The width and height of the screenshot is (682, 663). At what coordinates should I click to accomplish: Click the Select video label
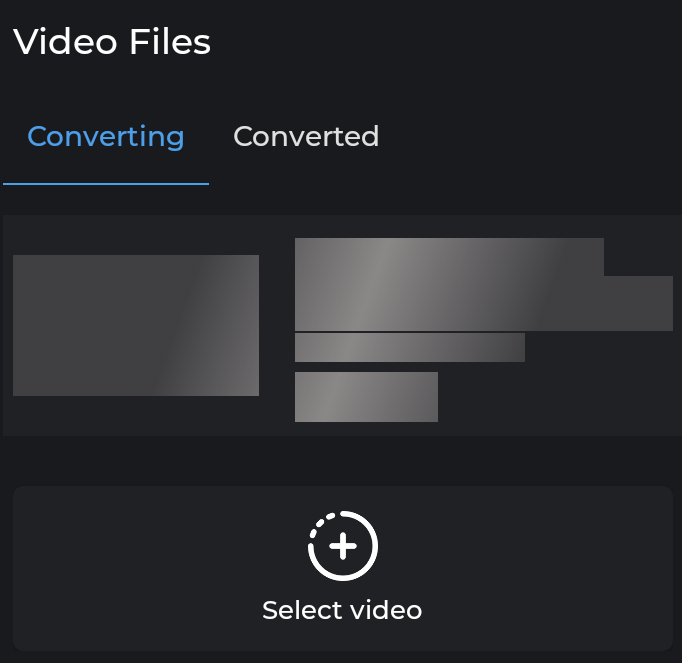[342, 610]
